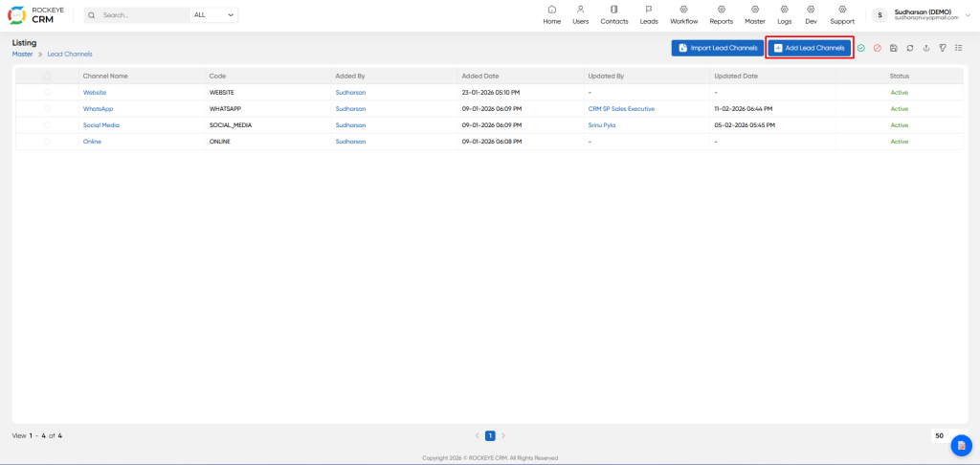Click Import Lead Channels button
The width and height of the screenshot is (980, 465).
pyautogui.click(x=718, y=48)
